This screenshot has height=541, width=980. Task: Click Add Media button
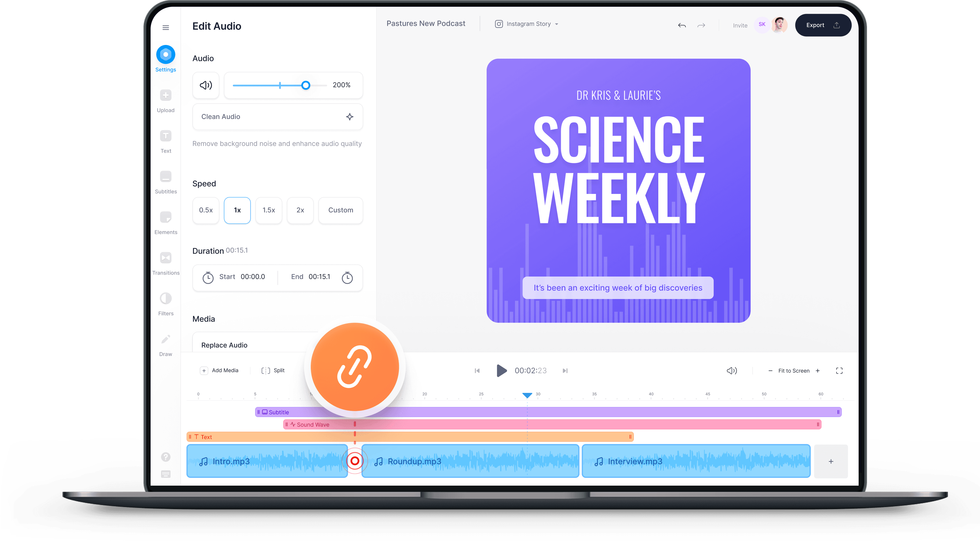[219, 370]
